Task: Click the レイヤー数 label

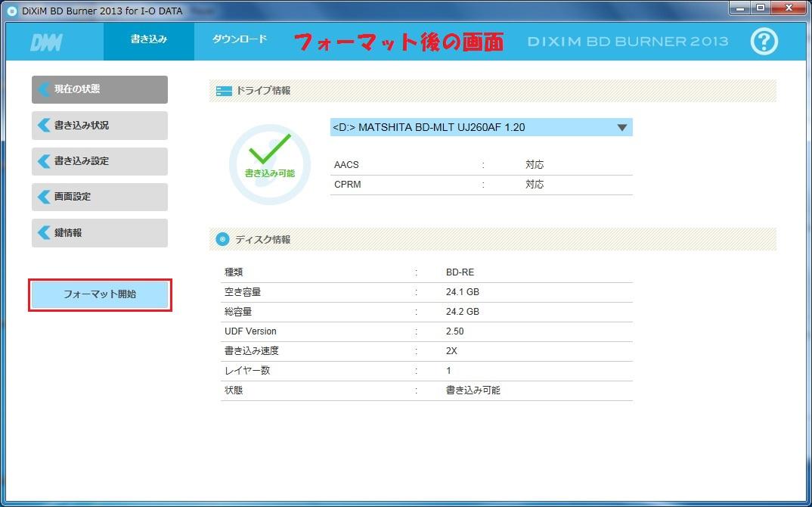Action: pyautogui.click(x=247, y=371)
